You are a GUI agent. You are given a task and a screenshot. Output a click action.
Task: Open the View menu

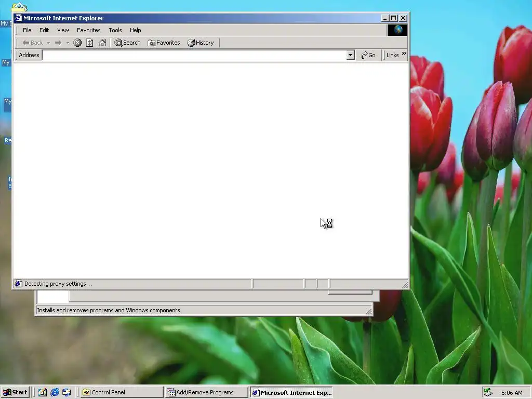click(x=63, y=30)
